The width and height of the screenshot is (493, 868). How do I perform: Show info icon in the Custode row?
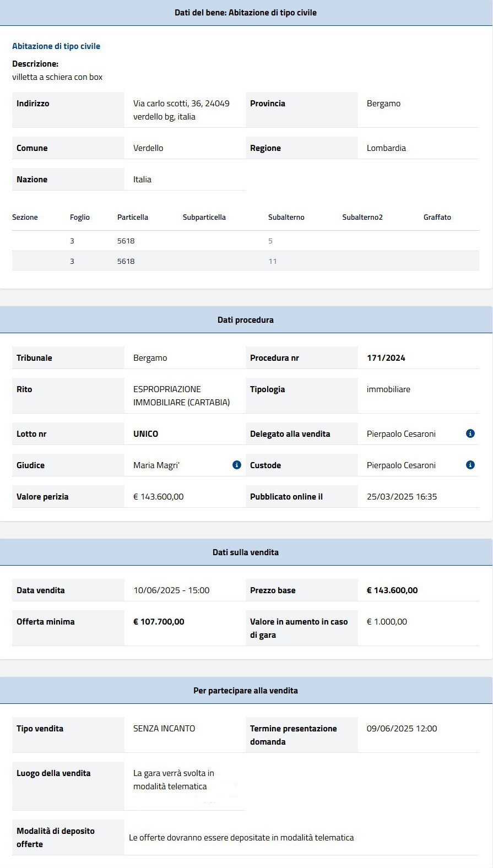tap(470, 465)
